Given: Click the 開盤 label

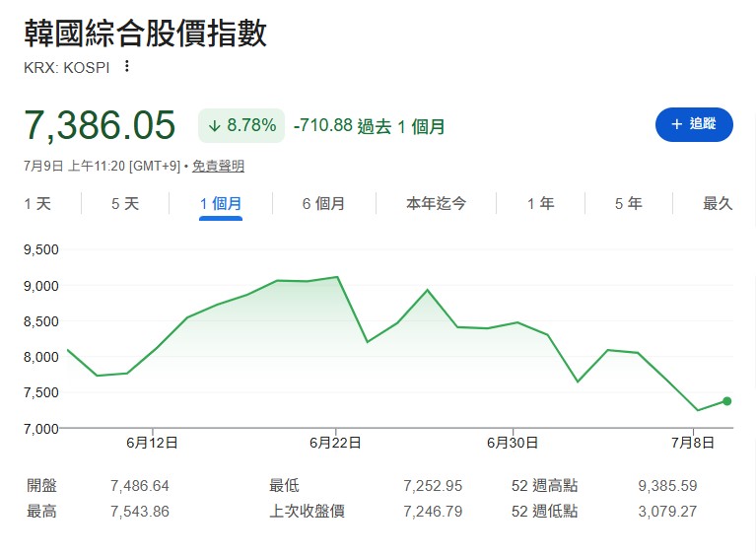Looking at the screenshot, I should coord(41,486).
